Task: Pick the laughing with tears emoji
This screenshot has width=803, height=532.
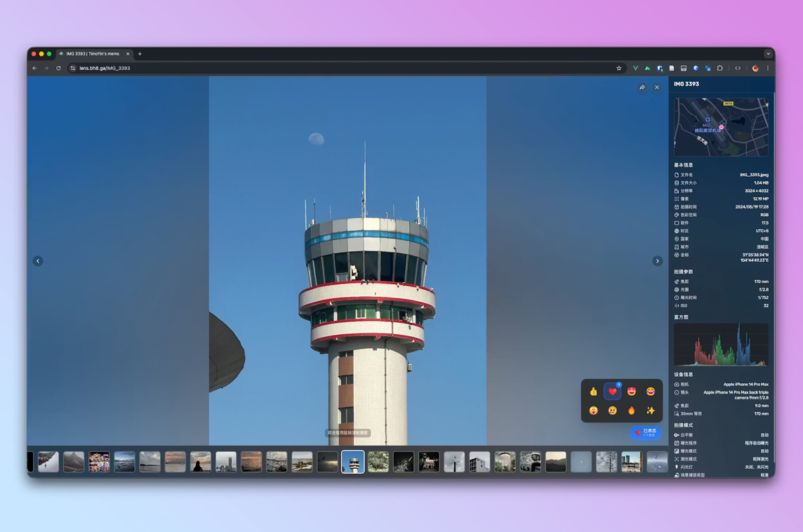Action: (651, 392)
